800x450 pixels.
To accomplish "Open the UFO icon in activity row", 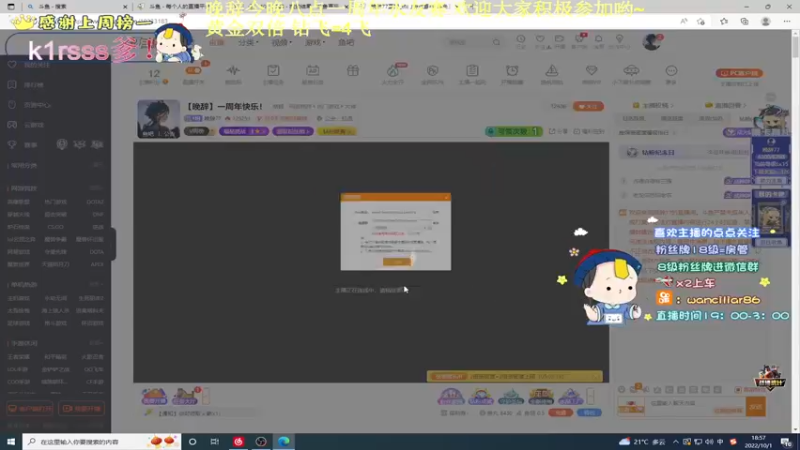I will (631, 70).
